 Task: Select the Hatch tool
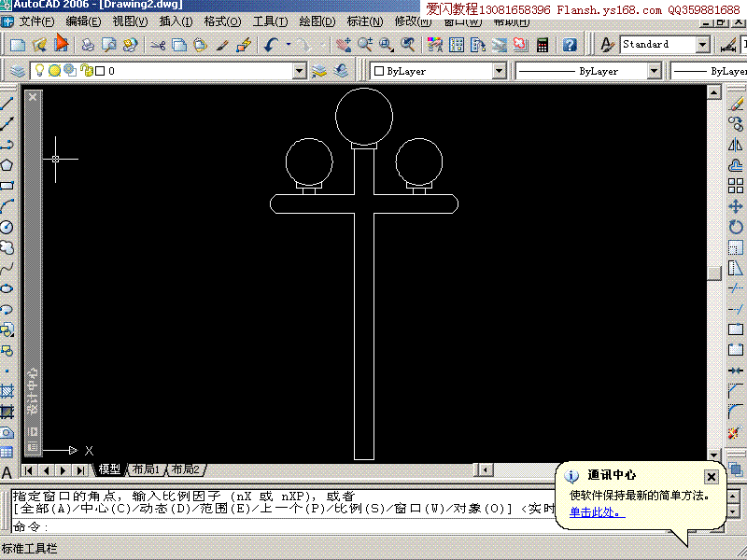click(7, 391)
